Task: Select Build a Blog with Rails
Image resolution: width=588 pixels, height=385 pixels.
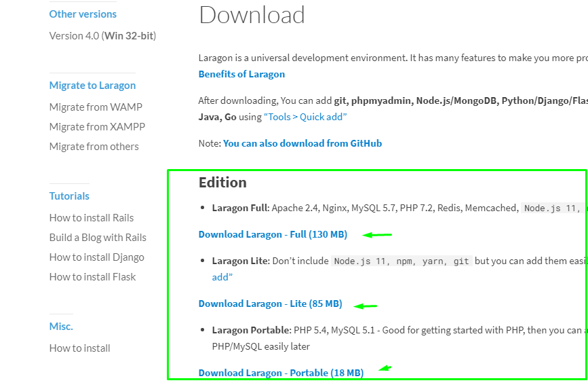Action: (x=98, y=237)
